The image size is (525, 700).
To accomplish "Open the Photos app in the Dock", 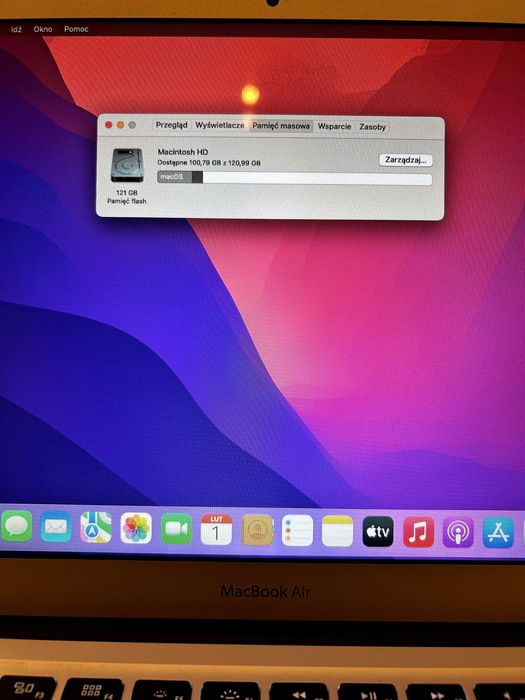I will coord(136,528).
